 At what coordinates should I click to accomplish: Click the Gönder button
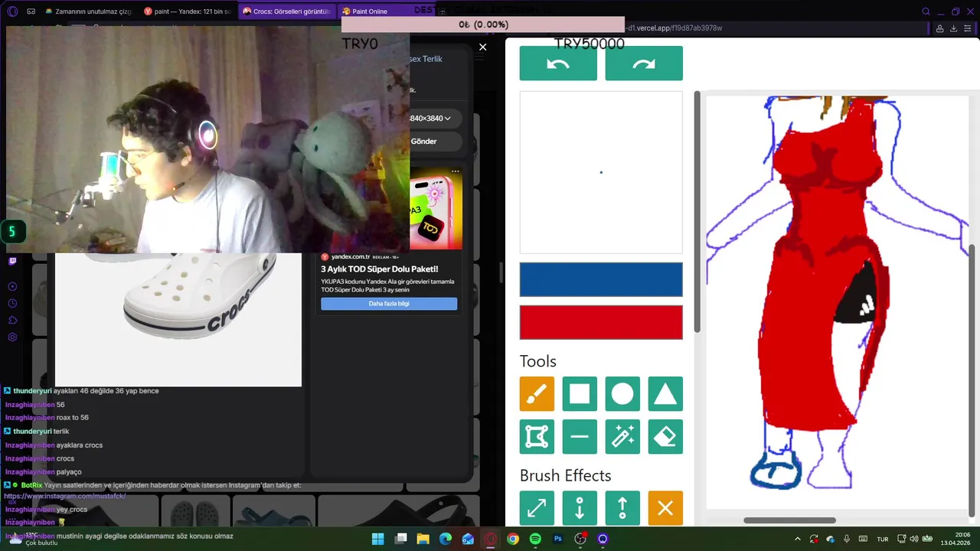coord(423,142)
